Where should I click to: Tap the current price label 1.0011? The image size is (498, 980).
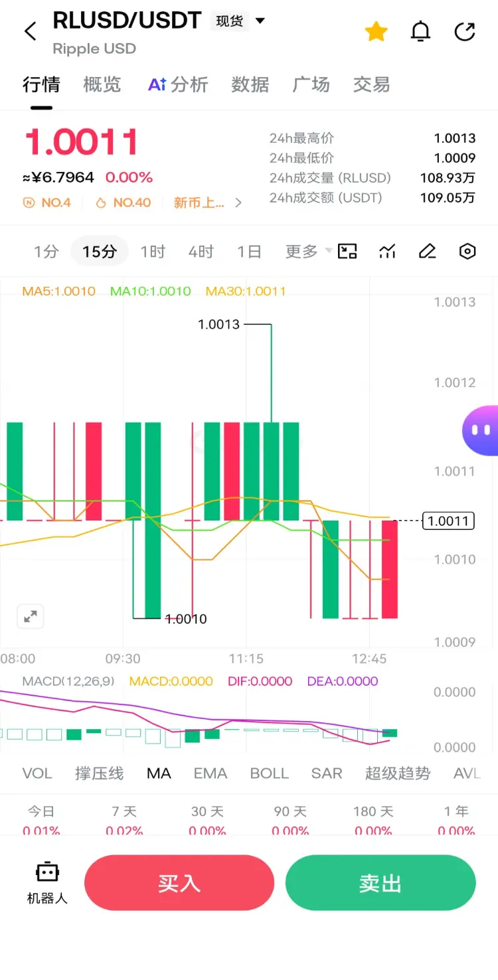point(449,521)
